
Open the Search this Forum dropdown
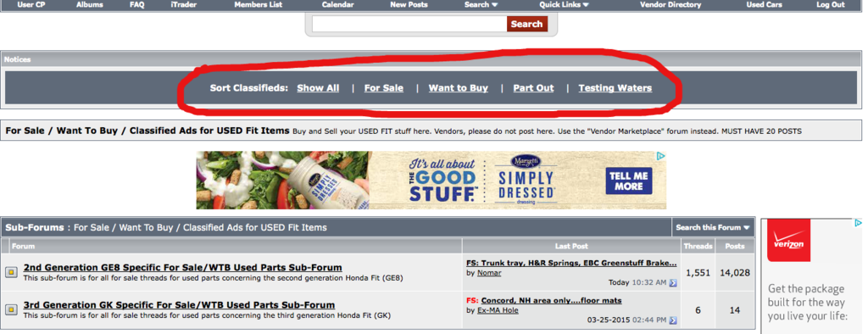(x=713, y=227)
